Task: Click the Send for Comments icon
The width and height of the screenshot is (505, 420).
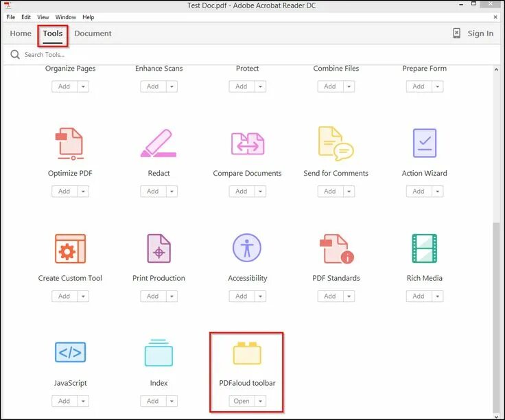Action: point(336,143)
